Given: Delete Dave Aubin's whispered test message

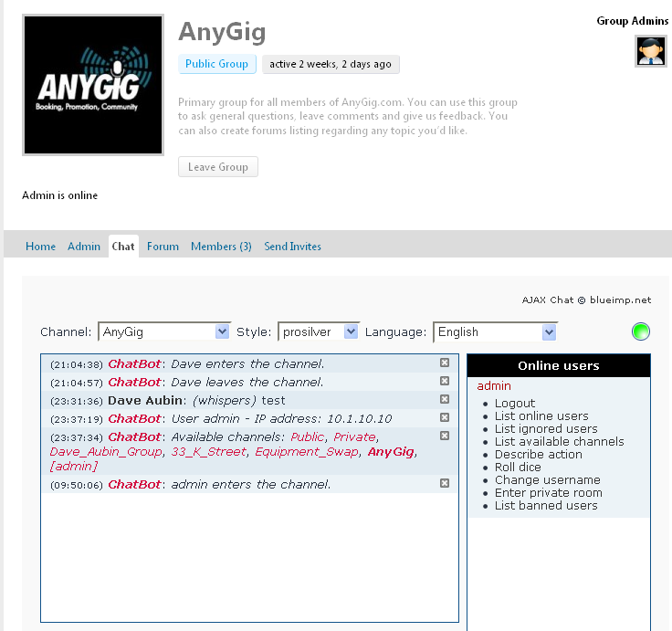Looking at the screenshot, I should [445, 399].
